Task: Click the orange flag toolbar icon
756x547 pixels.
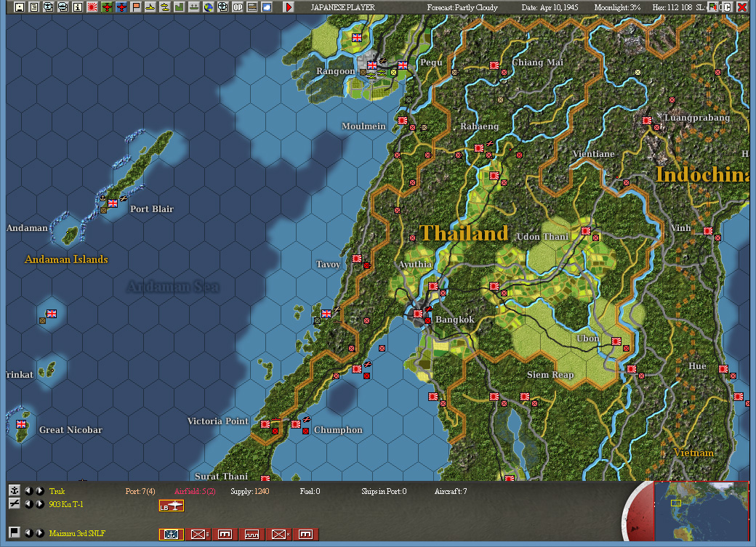Action: [135, 7]
